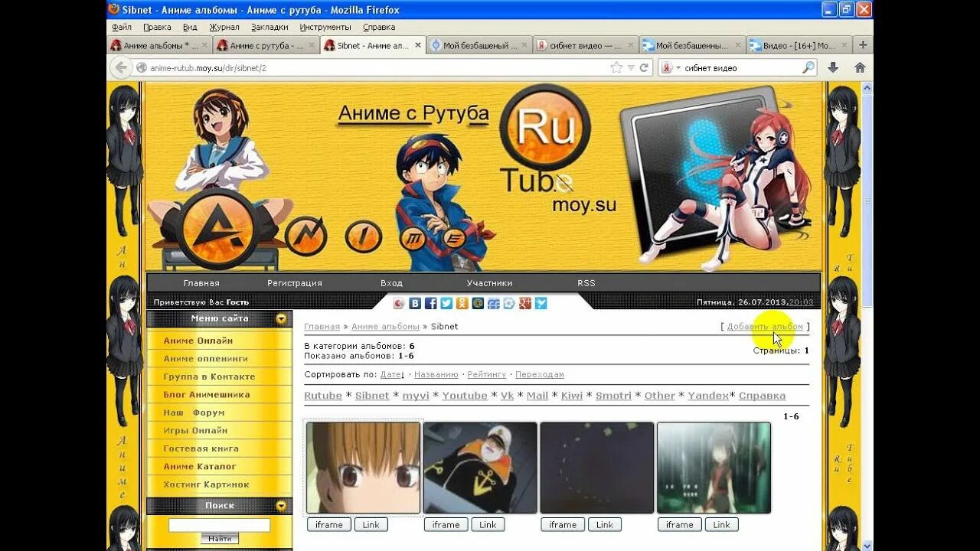Switch to the 'Видео - [16+]' tab
Viewport: 980px width, 551px height.
(x=798, y=45)
